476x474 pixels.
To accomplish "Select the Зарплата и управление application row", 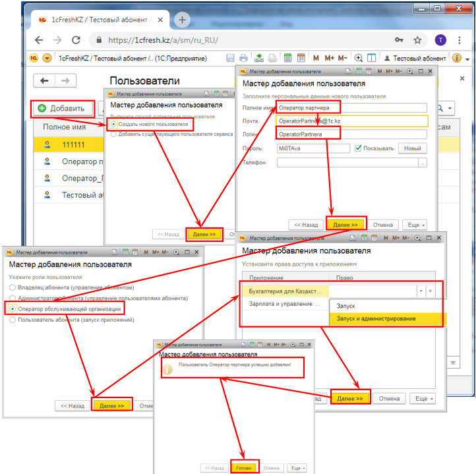I will pyautogui.click(x=285, y=304).
